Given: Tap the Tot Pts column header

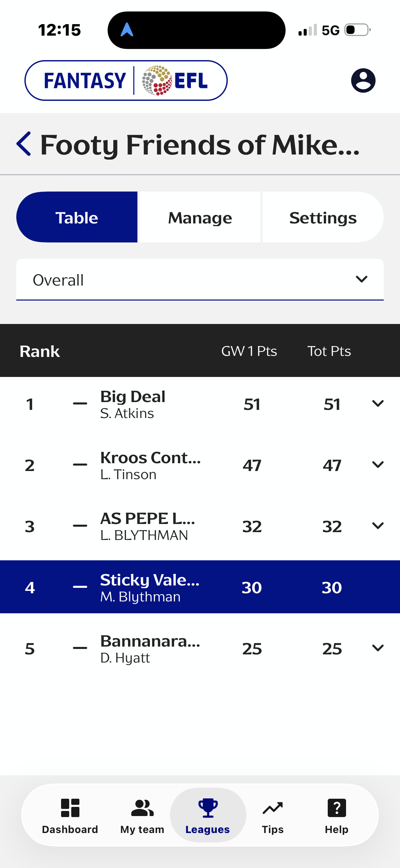Looking at the screenshot, I should coord(329,351).
